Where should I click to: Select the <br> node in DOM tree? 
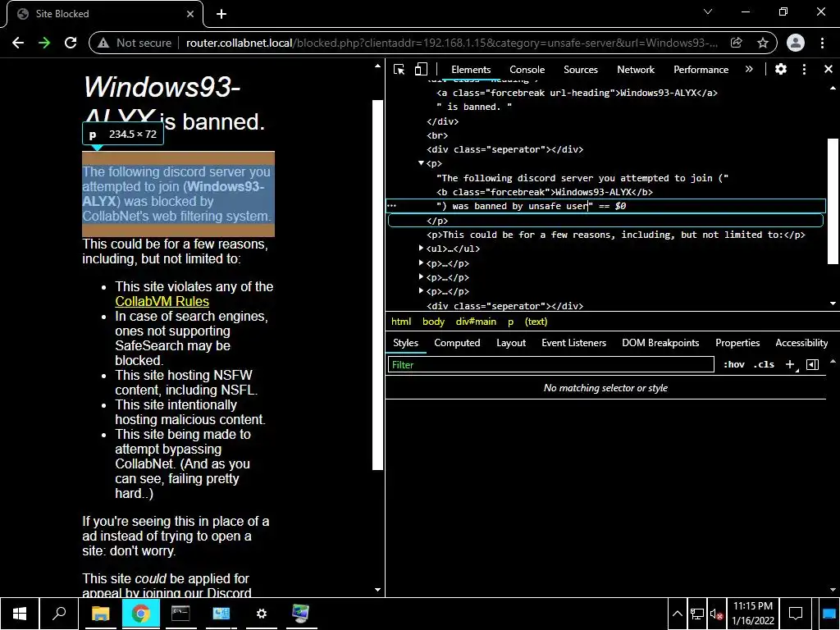(x=437, y=135)
